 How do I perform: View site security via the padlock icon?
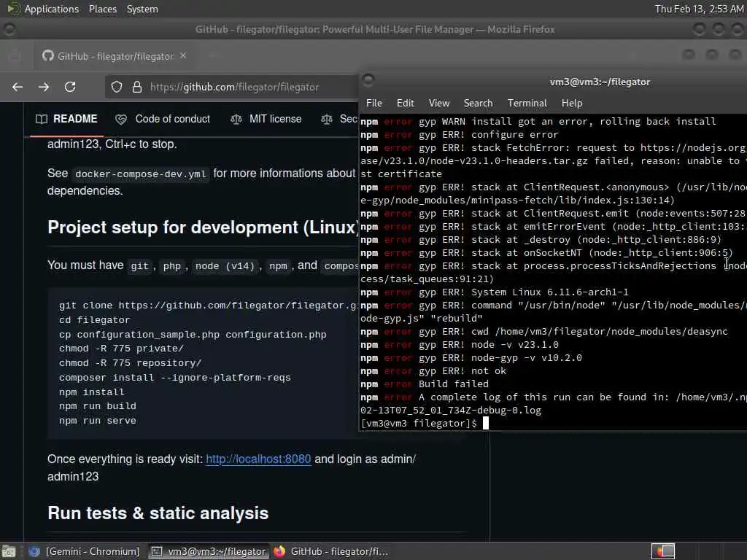[137, 87]
